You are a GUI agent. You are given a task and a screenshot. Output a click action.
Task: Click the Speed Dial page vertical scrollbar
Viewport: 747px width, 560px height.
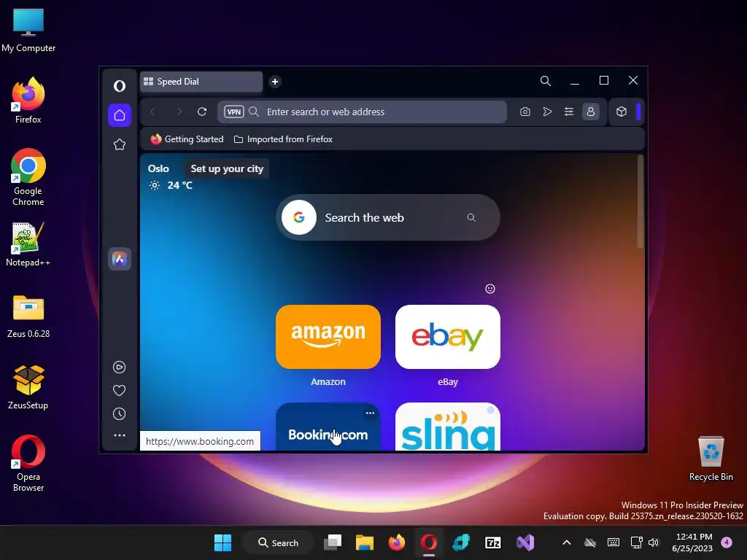pos(640,201)
